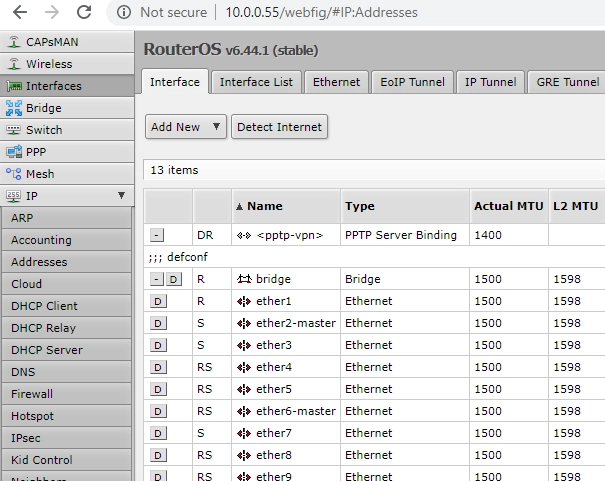Switch to the IP Tunnel tab
605x481 pixels.
point(490,82)
